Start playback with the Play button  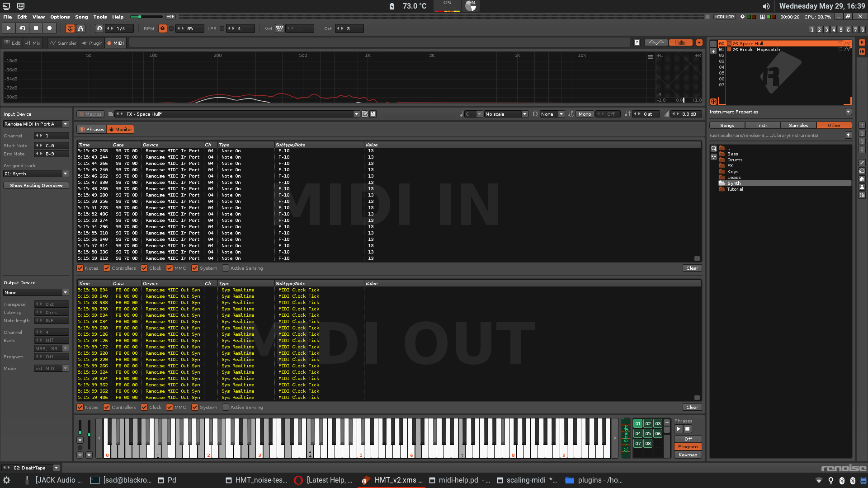pyautogui.click(x=9, y=28)
